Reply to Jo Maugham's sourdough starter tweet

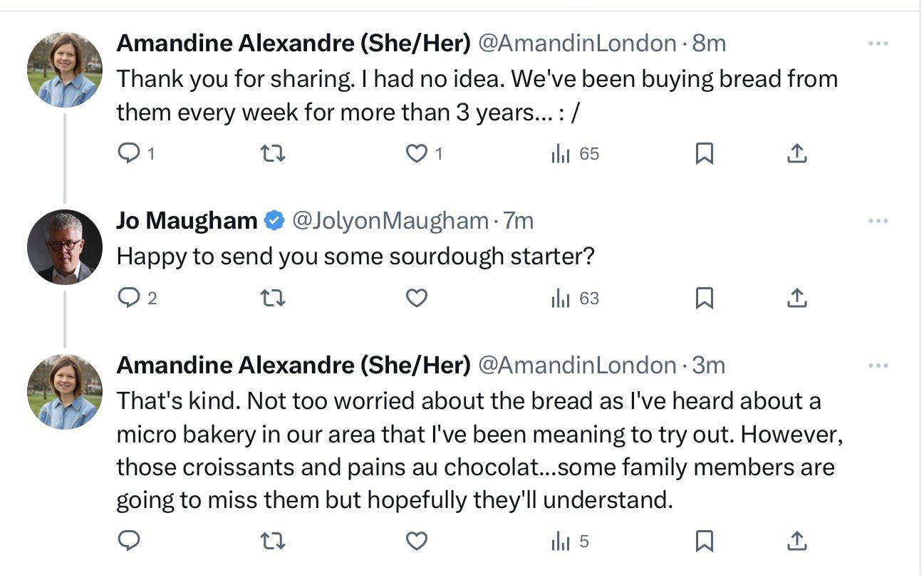pos(129,299)
